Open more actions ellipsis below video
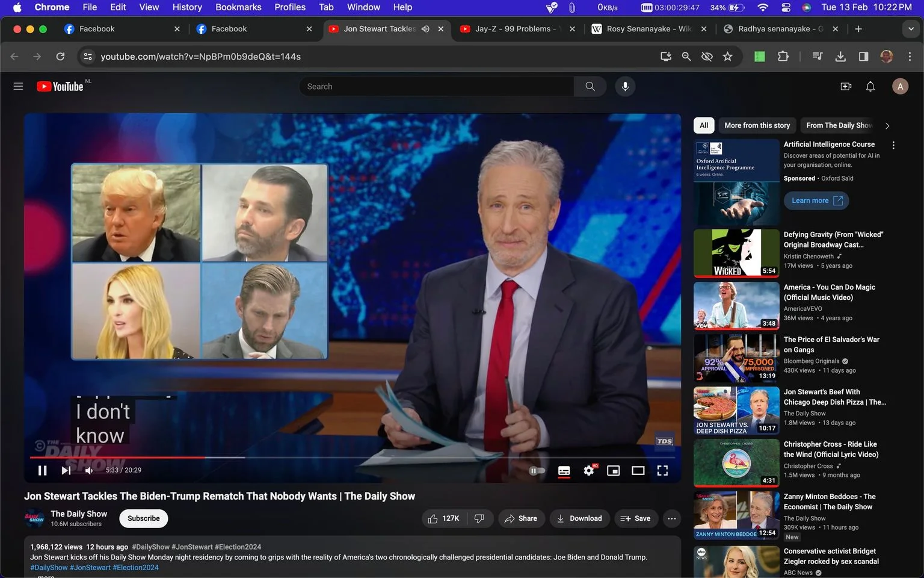 click(672, 518)
